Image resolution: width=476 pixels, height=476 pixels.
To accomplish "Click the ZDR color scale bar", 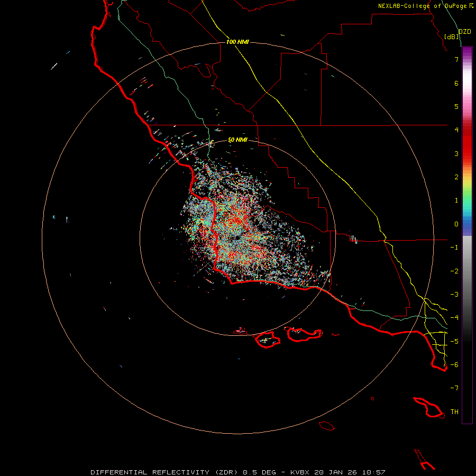I will (x=467, y=235).
